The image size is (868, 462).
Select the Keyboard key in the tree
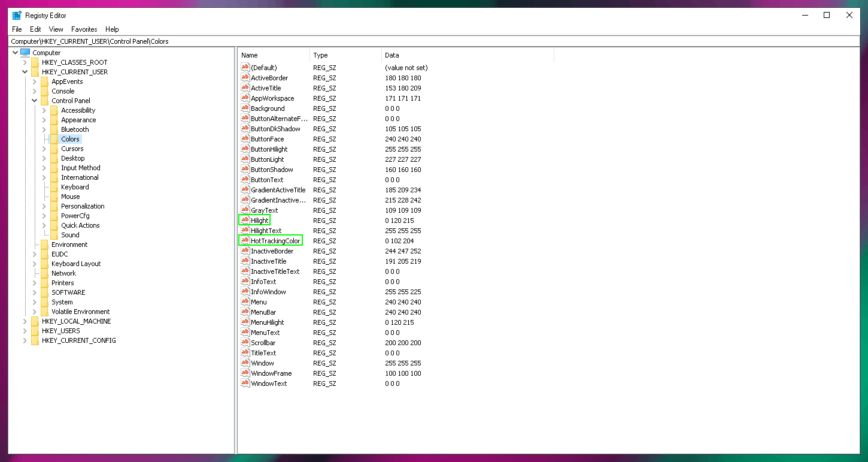pyautogui.click(x=75, y=187)
